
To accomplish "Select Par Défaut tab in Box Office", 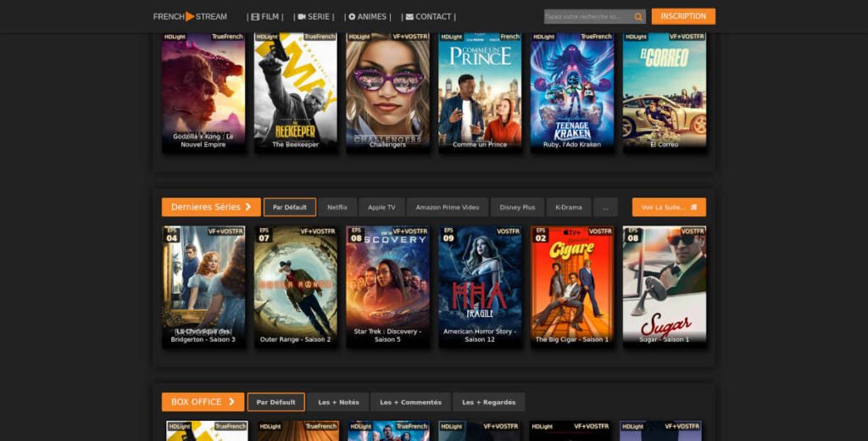I will point(275,402).
